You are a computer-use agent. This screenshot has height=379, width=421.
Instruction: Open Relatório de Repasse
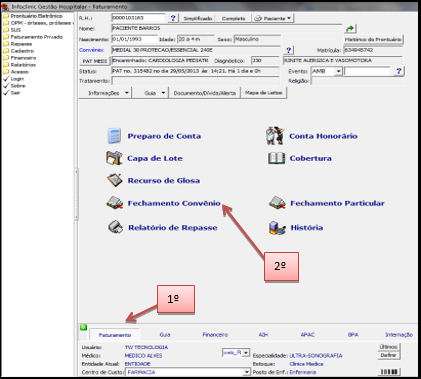[x=173, y=228]
